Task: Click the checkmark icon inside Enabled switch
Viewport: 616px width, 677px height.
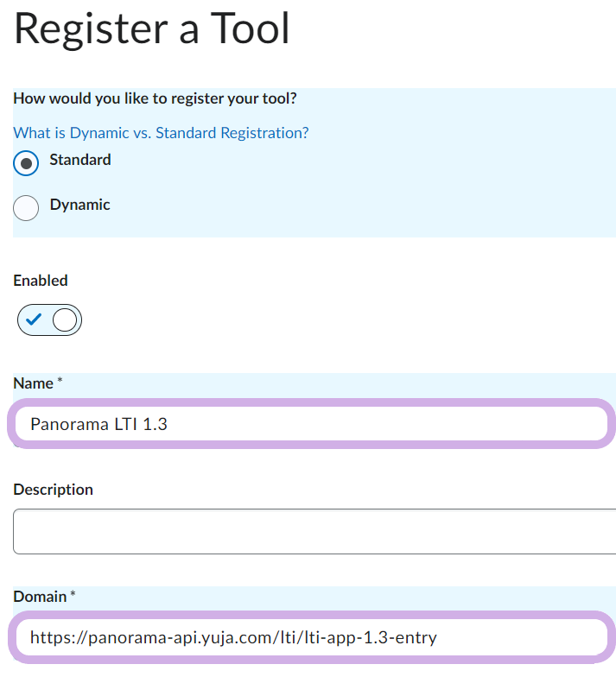Action: [x=34, y=320]
